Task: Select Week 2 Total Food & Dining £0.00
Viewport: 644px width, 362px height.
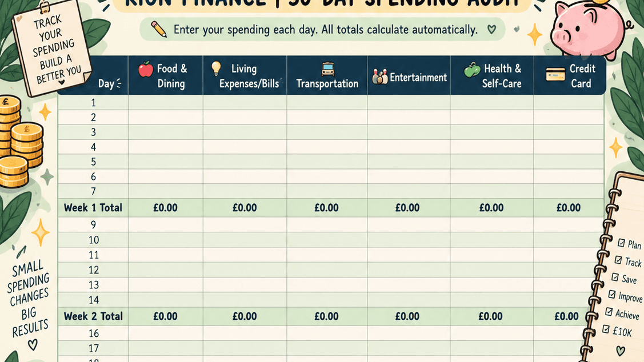Action: tap(166, 316)
